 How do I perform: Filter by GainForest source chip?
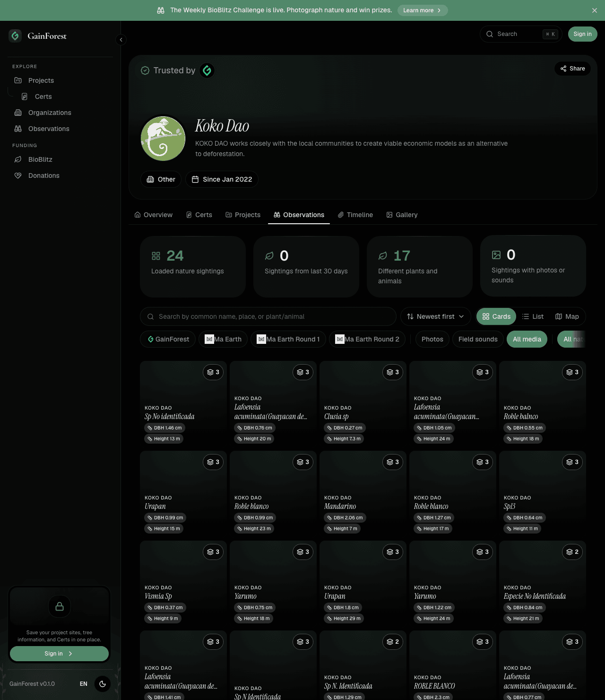tap(168, 339)
